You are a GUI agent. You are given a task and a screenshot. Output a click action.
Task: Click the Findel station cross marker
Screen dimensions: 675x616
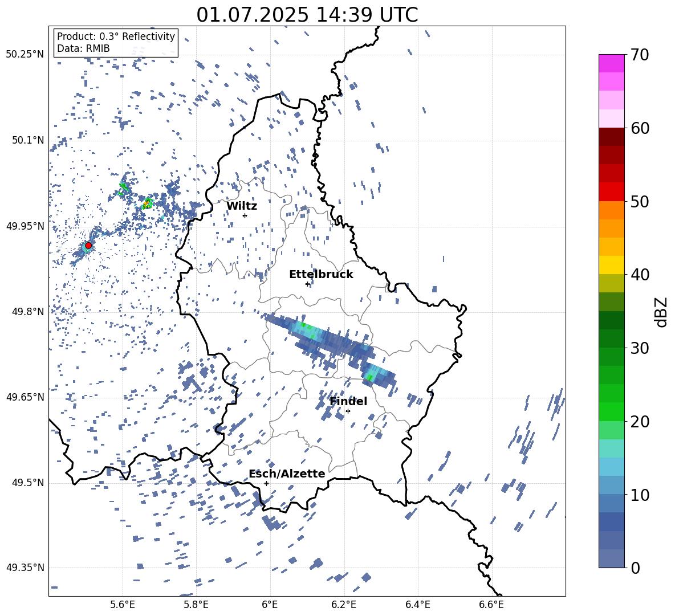point(348,411)
